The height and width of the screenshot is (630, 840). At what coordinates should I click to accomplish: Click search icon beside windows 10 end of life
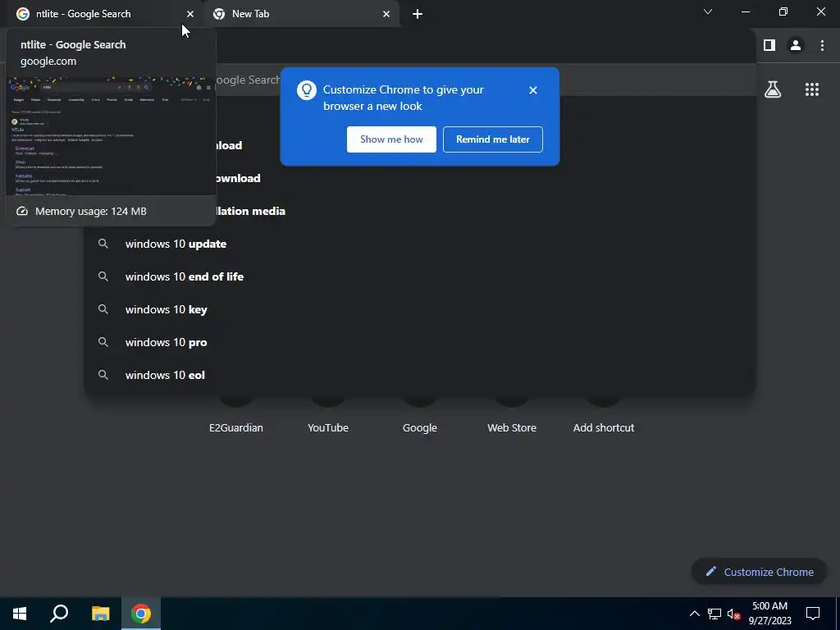click(x=103, y=276)
